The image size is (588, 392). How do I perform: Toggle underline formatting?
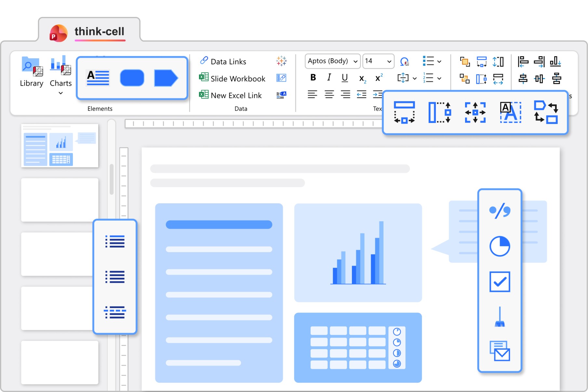(345, 78)
